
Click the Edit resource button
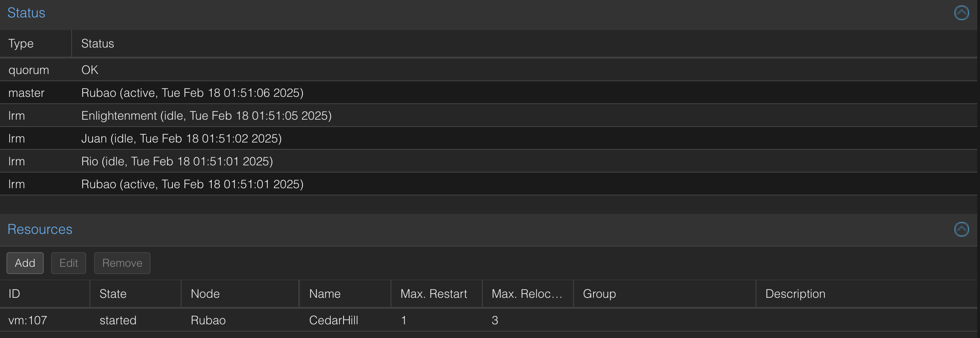[x=68, y=263]
